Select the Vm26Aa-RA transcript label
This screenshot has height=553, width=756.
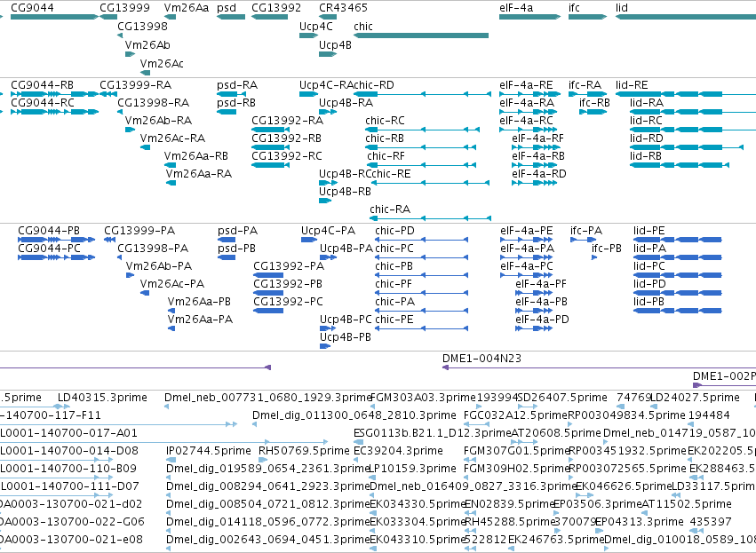click(x=199, y=174)
